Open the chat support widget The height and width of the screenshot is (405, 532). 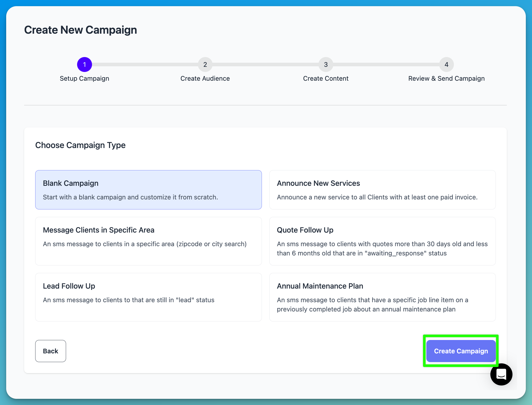pyautogui.click(x=501, y=374)
